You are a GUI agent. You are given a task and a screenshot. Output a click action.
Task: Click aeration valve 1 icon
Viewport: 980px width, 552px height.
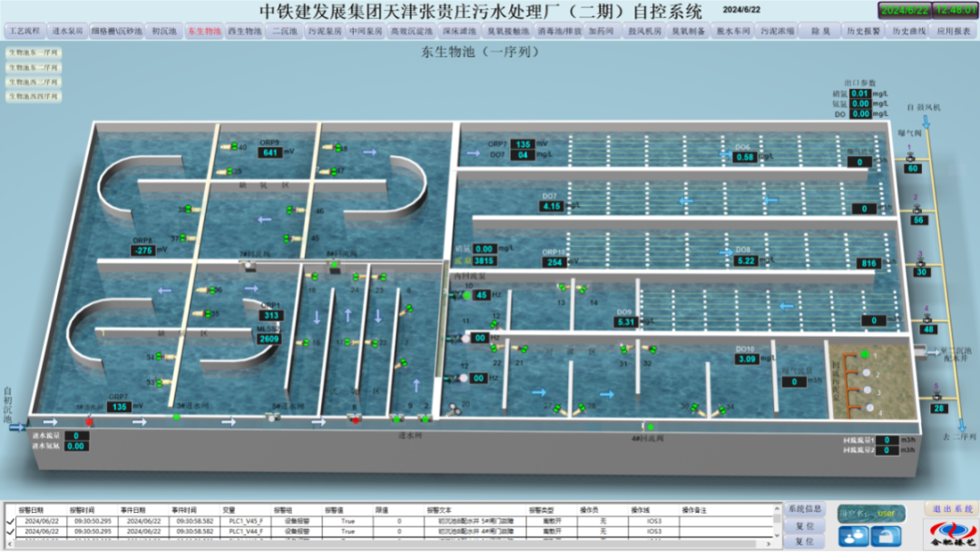911,158
